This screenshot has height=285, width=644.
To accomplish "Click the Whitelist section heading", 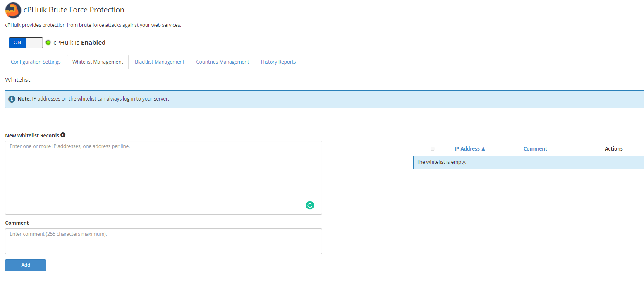I will [18, 80].
